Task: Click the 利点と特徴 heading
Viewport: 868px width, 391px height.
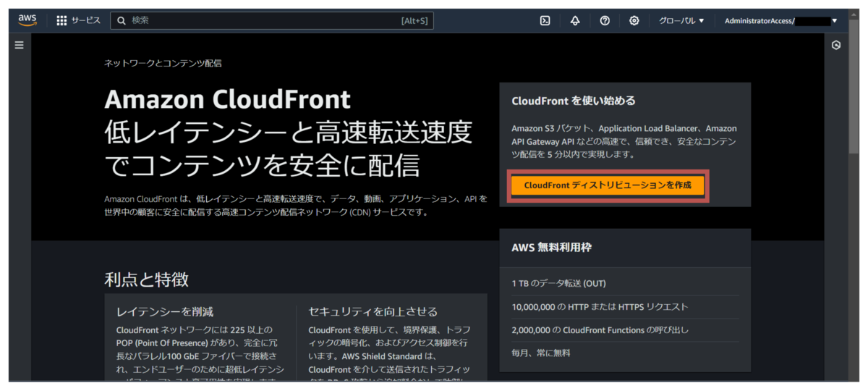Action: tap(146, 279)
